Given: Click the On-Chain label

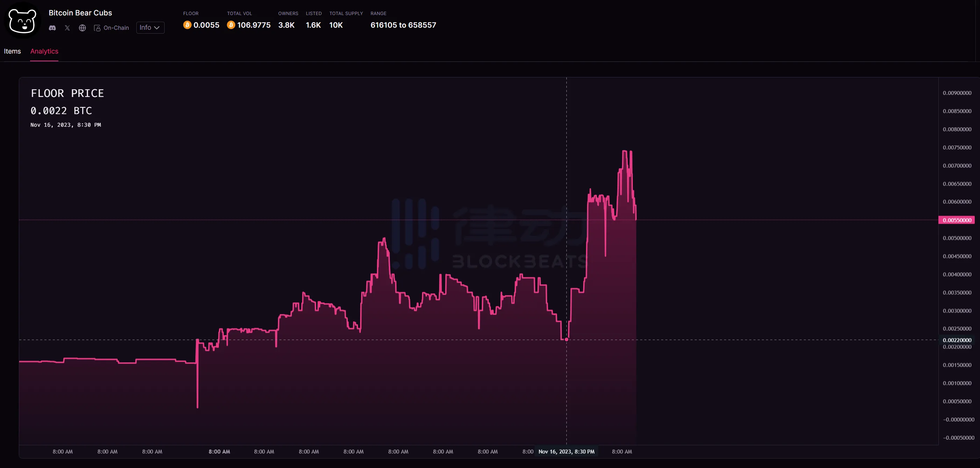Looking at the screenshot, I should click(116, 28).
